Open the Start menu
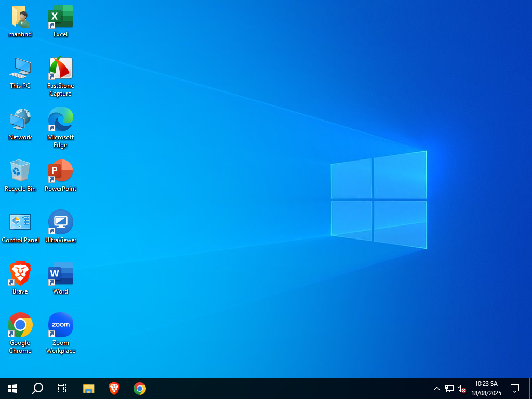The height and width of the screenshot is (399, 532). pos(12,388)
